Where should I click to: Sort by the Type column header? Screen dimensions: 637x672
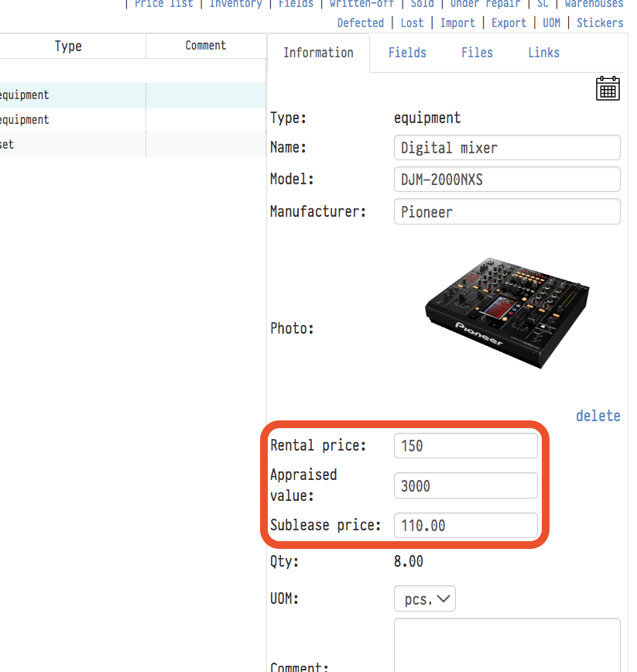click(68, 46)
